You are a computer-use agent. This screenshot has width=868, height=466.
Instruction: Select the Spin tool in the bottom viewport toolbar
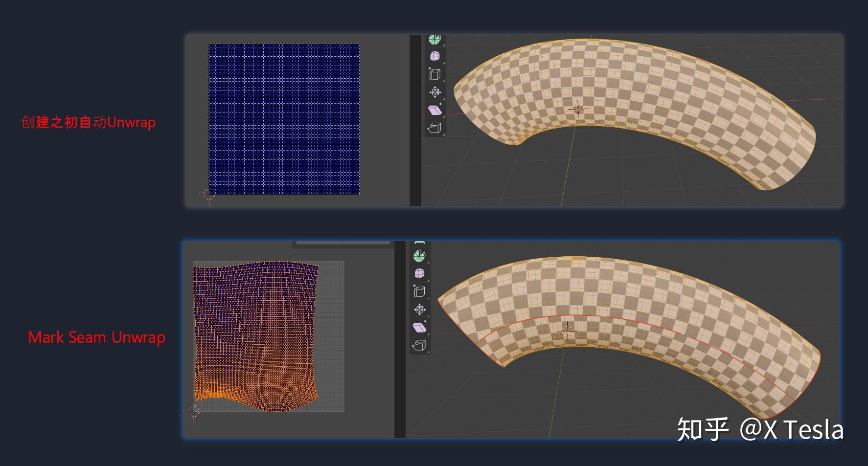click(x=419, y=256)
